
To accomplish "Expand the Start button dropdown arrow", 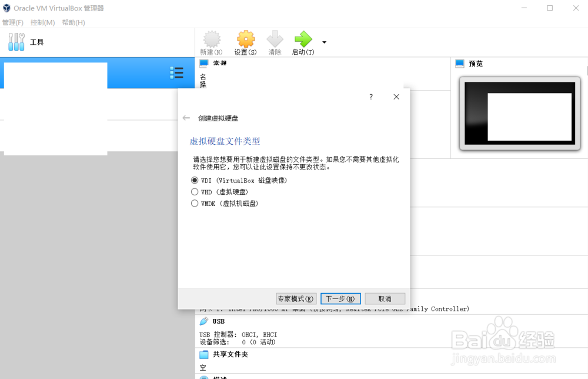I will (x=325, y=42).
